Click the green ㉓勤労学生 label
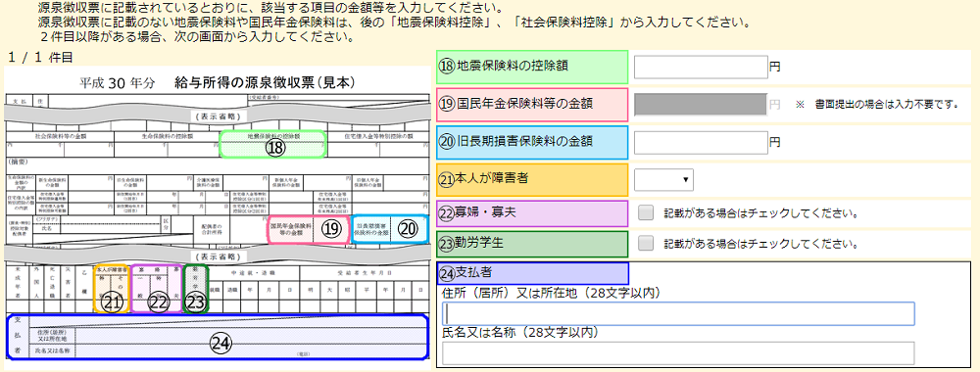The image size is (980, 372). pos(532,244)
